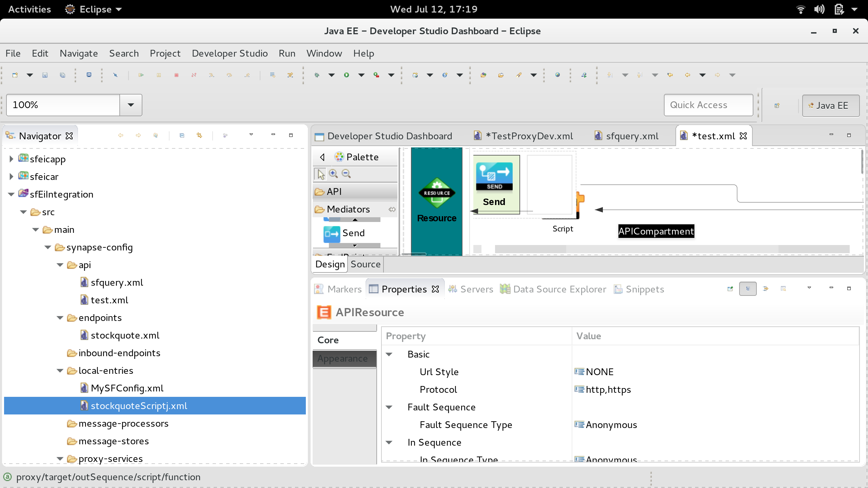Activate the Step Into debug icon
The width and height of the screenshot is (868, 488).
(x=212, y=75)
